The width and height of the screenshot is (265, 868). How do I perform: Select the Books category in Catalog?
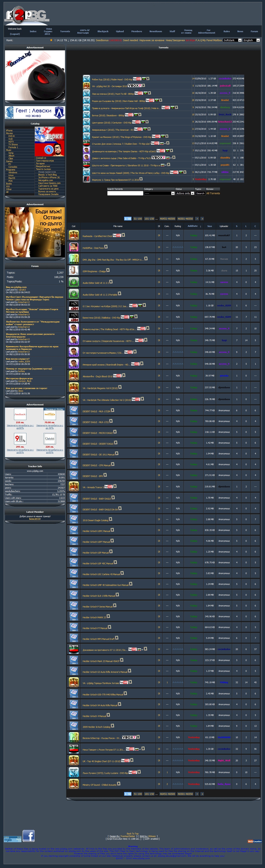(x=9, y=184)
